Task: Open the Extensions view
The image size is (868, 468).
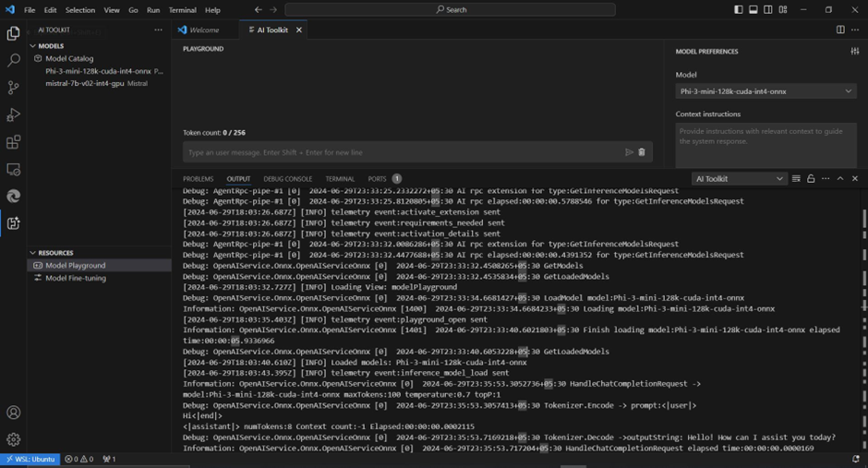Action: point(13,141)
